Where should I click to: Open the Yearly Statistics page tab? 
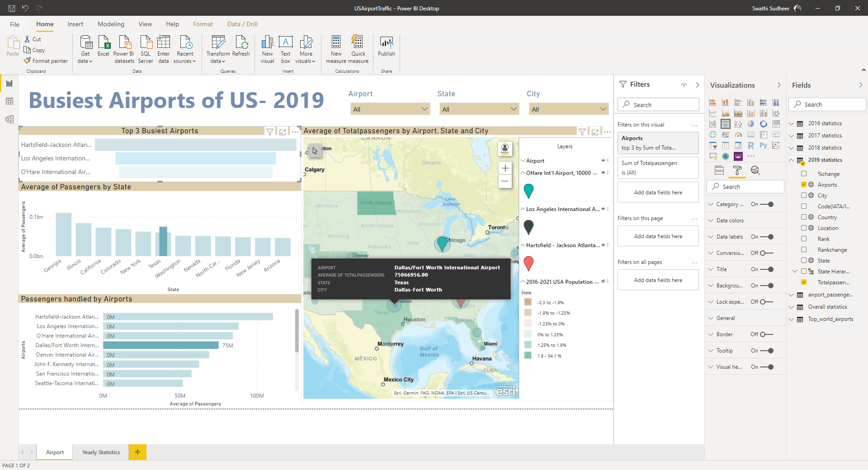point(101,452)
